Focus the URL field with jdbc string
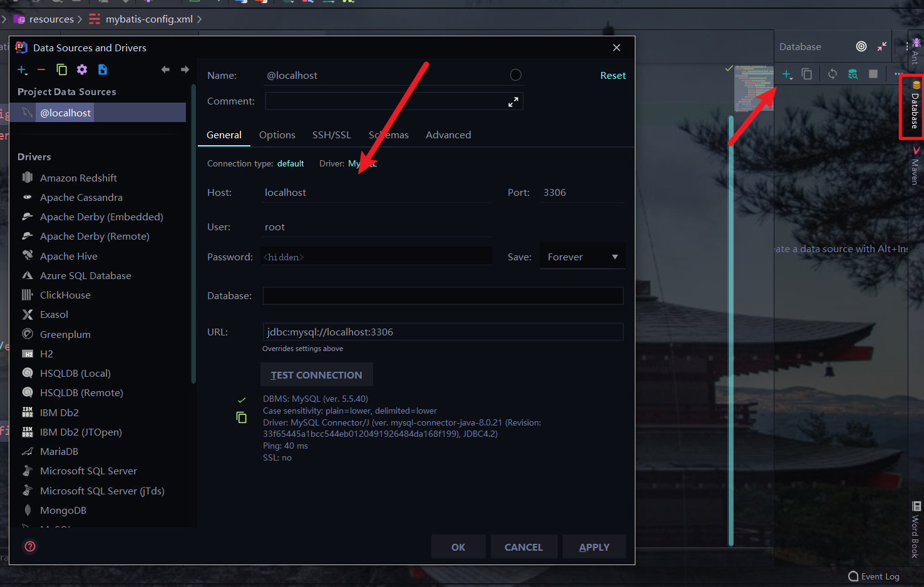Screen dimensions: 924x587 (x=443, y=332)
